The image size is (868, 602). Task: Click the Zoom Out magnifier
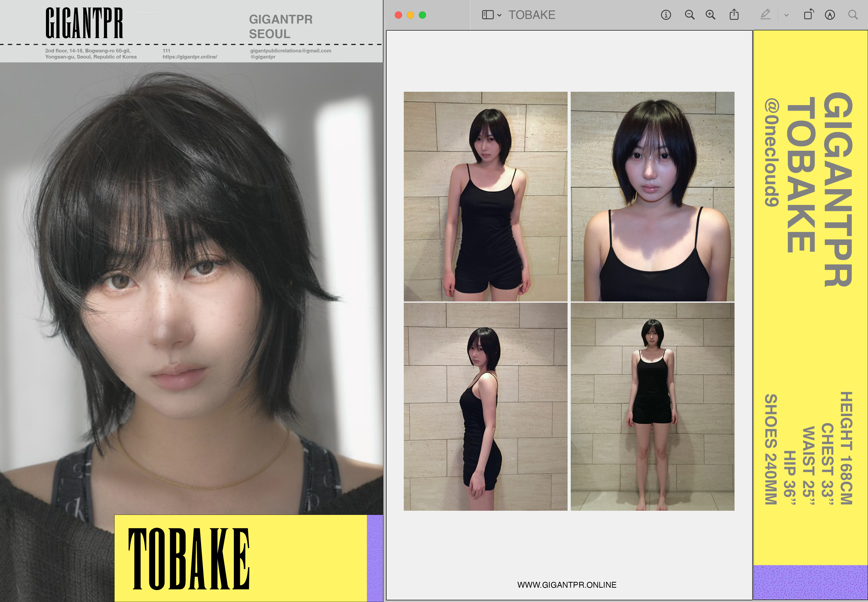tap(690, 15)
